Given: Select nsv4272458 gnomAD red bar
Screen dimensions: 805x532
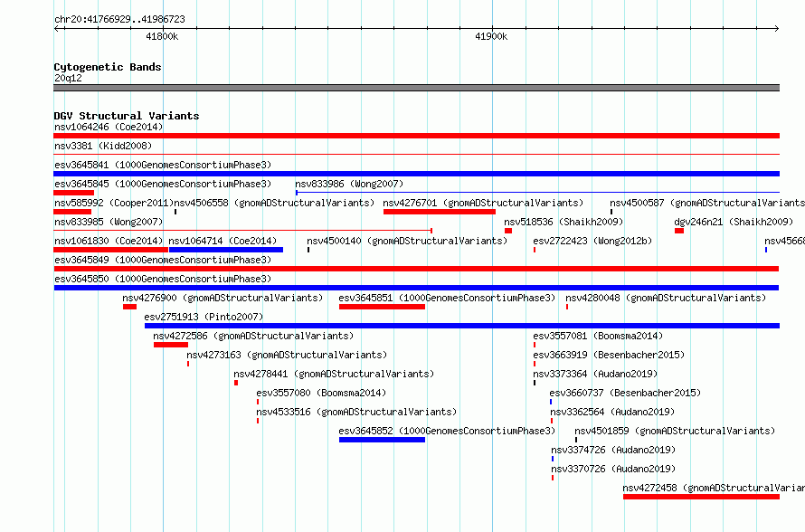Looking at the screenshot, I should [x=701, y=497].
